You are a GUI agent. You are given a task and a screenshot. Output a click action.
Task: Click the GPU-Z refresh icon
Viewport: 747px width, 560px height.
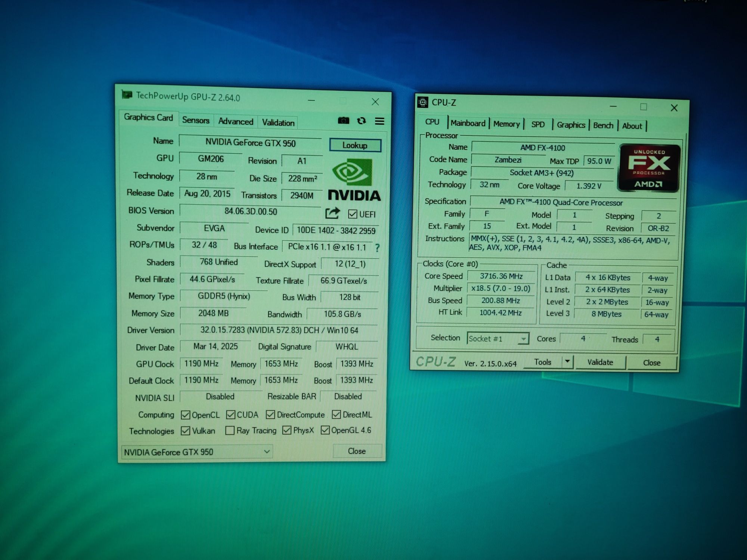click(x=361, y=121)
